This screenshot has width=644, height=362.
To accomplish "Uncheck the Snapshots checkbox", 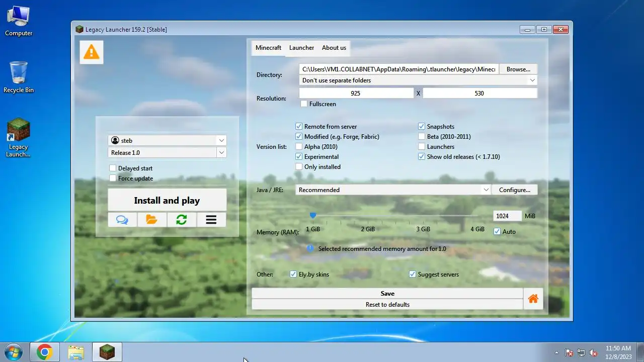I will click(422, 127).
